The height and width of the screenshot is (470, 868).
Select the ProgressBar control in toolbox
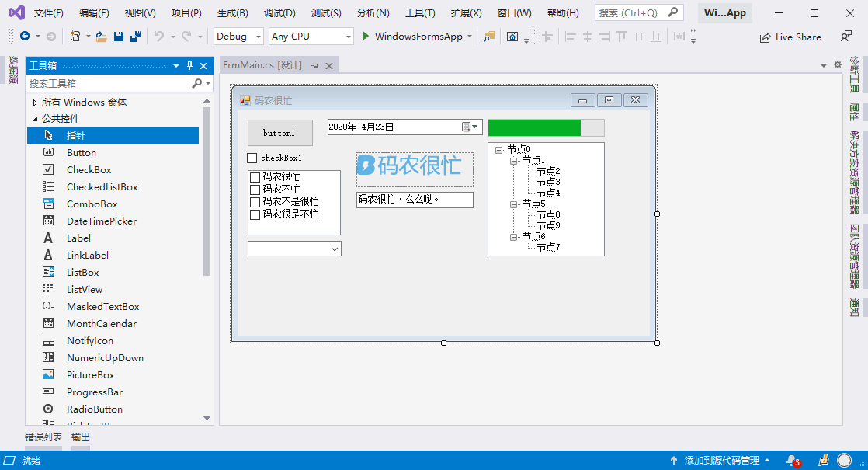pos(113,393)
